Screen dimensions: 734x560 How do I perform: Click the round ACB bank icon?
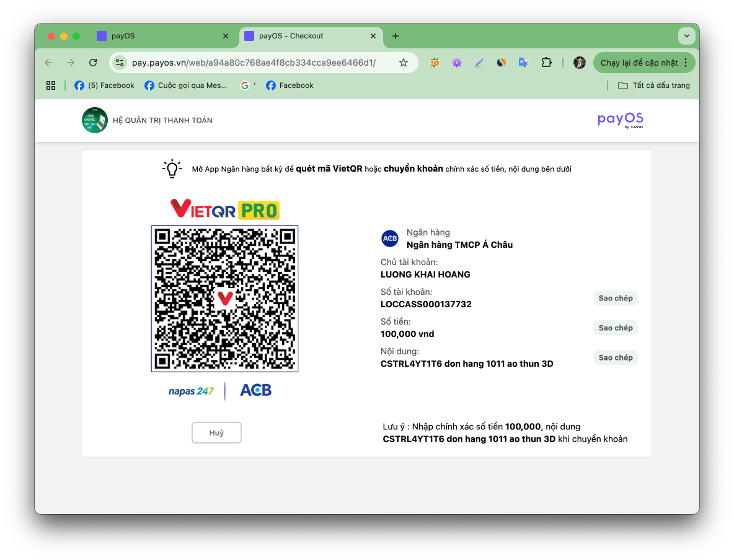tap(390, 238)
